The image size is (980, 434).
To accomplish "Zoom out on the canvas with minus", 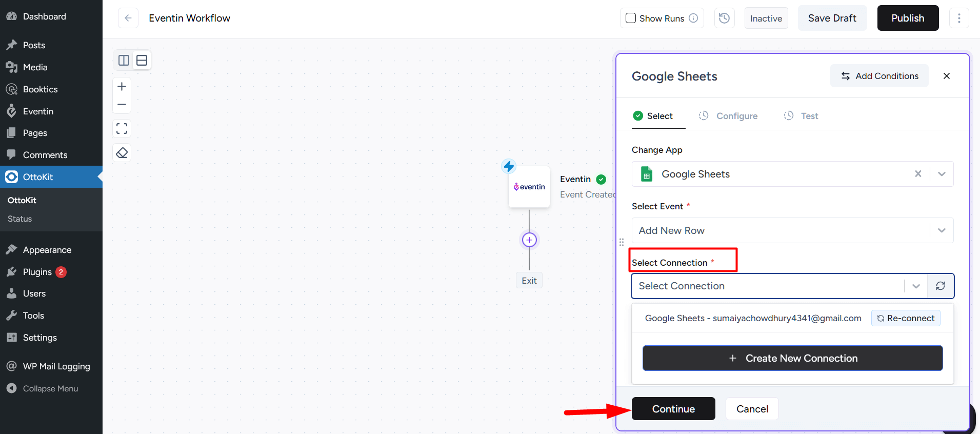I will click(122, 104).
